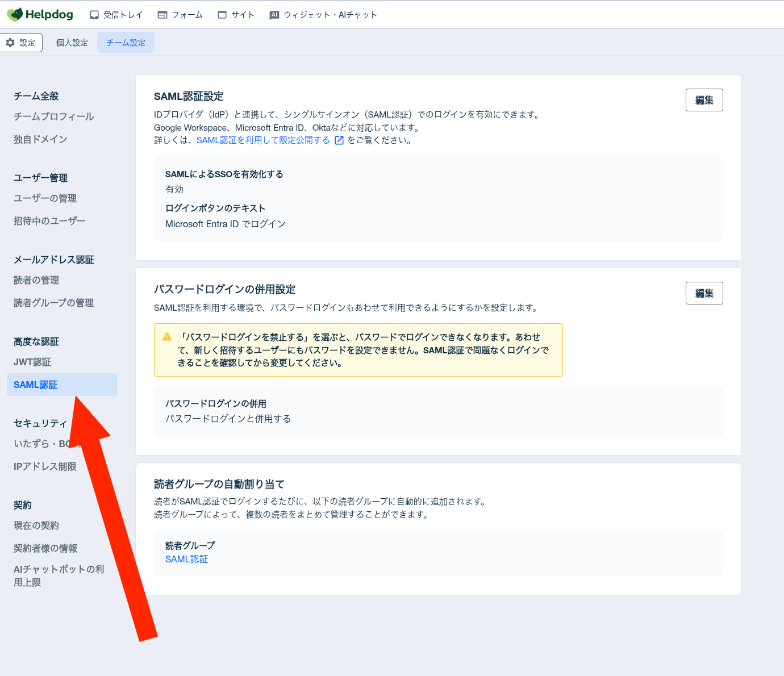Click the settings gear icon
Image resolution: width=784 pixels, height=676 pixels.
click(x=10, y=43)
